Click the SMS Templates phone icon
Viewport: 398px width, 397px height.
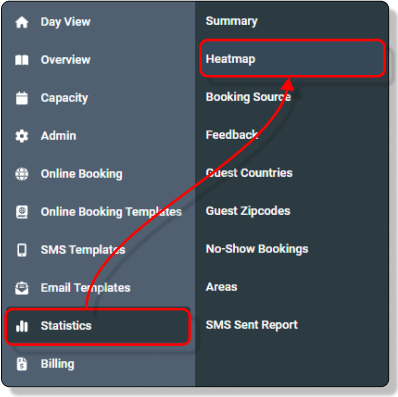point(22,250)
